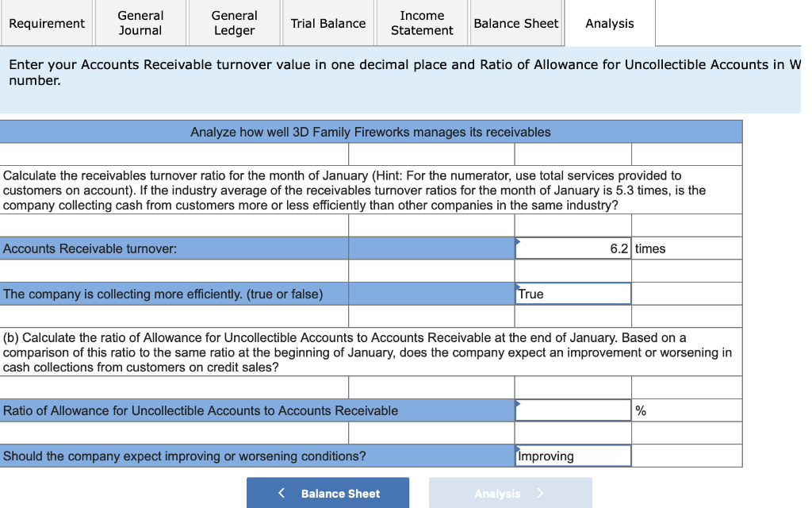Switch to the General Ledger tab
Image resolution: width=812 pixels, height=508 pixels.
(x=235, y=23)
